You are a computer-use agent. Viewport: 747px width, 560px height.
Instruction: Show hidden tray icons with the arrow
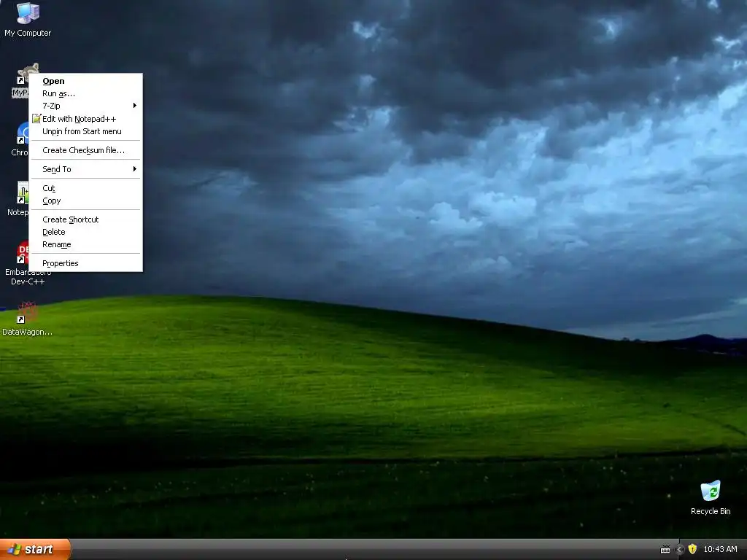[x=680, y=549]
